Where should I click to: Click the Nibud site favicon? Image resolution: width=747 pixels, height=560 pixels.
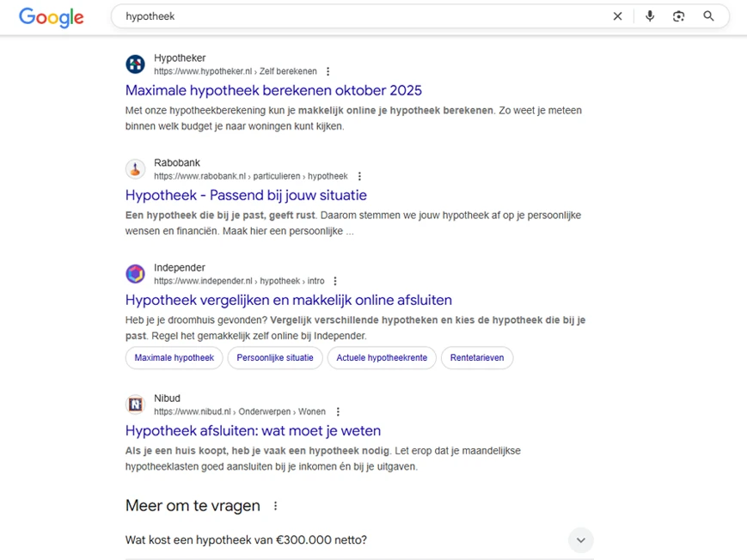(x=135, y=404)
